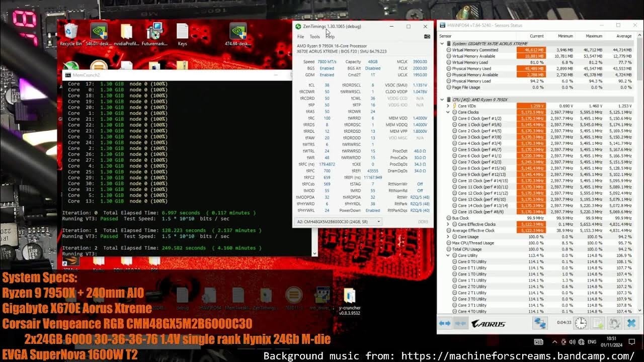Click the Maximum column header in HWiNFO

[x=594, y=36]
